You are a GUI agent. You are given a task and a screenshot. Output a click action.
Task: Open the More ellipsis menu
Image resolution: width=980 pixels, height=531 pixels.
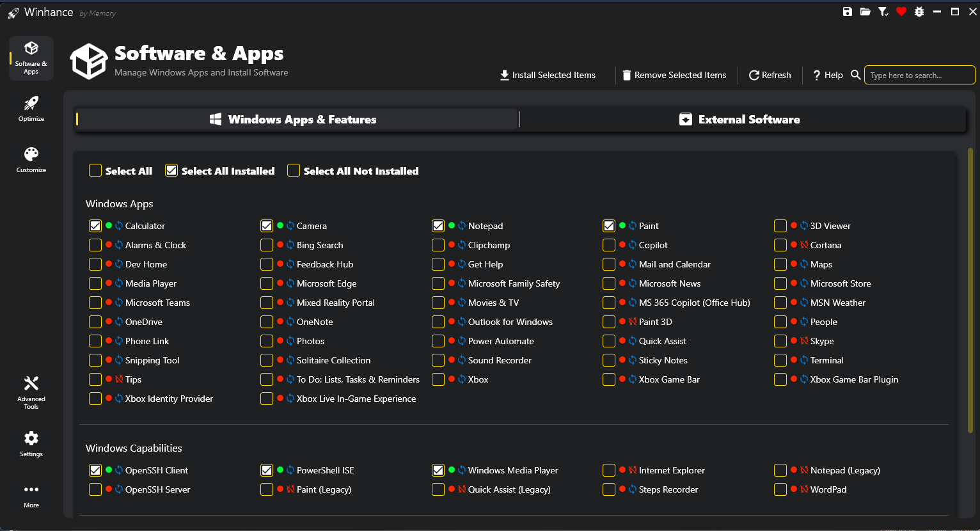click(x=31, y=496)
